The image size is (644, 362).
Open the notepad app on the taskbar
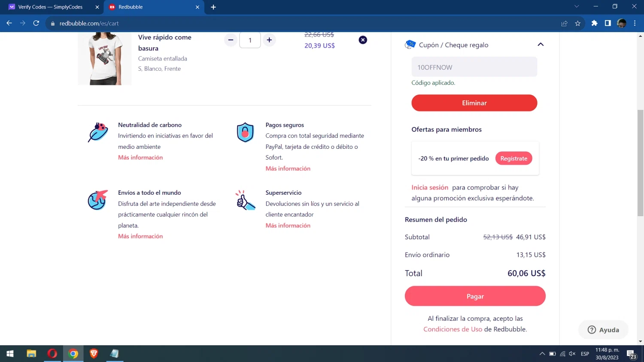pyautogui.click(x=115, y=353)
